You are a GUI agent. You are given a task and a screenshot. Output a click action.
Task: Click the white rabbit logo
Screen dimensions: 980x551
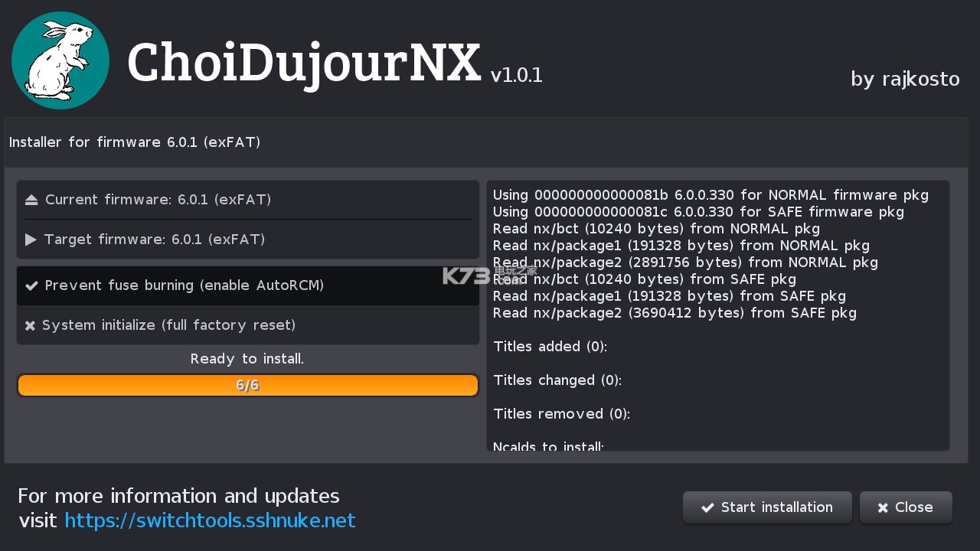coord(60,60)
